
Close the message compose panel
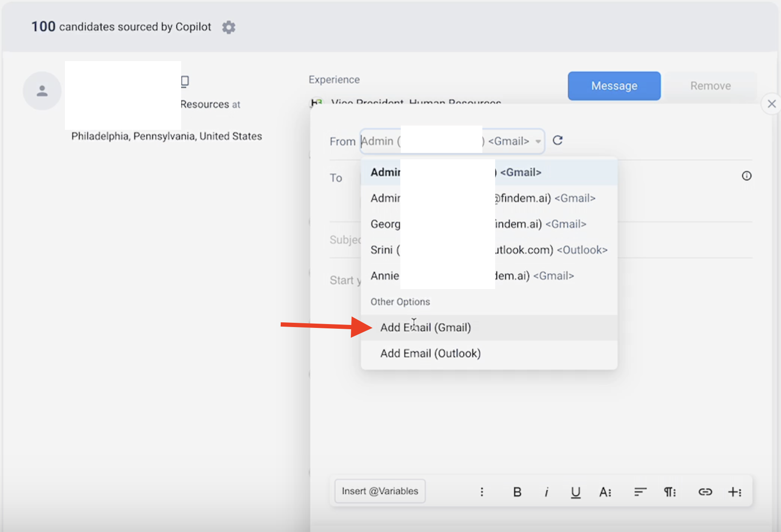[772, 104]
